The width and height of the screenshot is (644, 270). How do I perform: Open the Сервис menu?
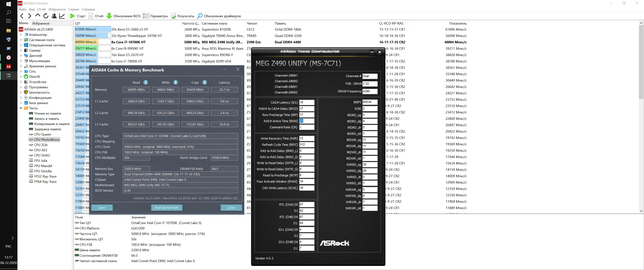(74, 9)
